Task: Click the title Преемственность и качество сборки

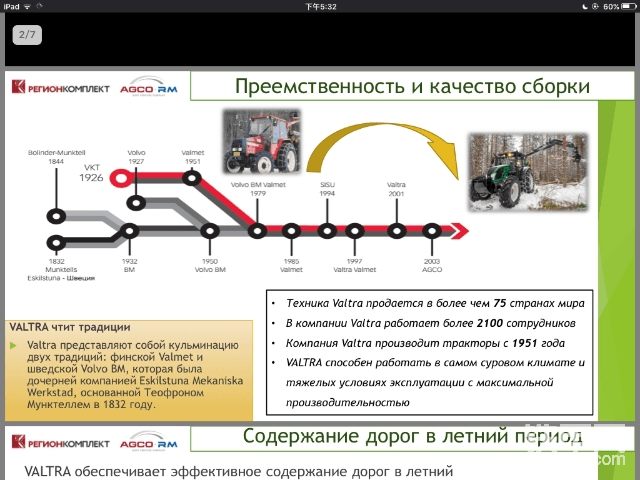Action: coord(412,86)
